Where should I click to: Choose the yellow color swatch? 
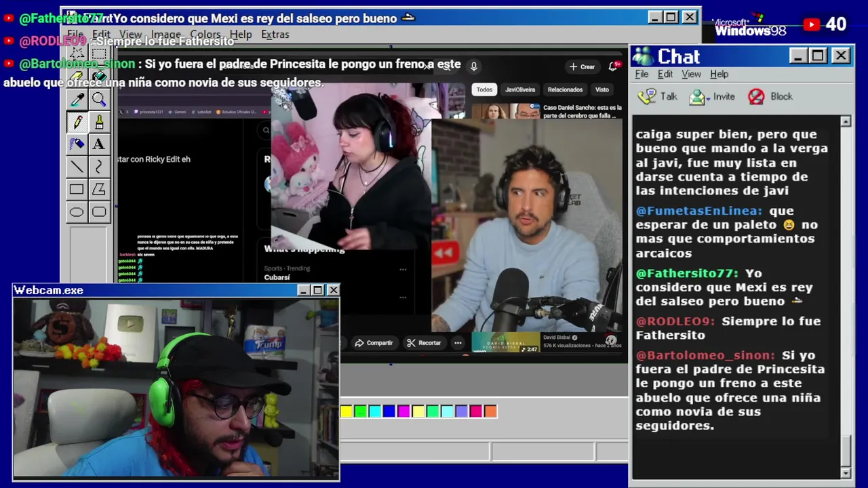(347, 411)
